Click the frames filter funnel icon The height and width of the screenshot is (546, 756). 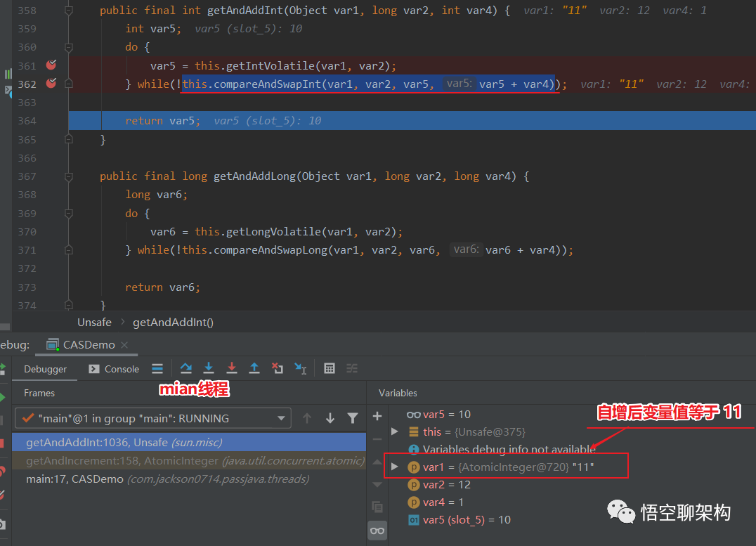(x=353, y=418)
